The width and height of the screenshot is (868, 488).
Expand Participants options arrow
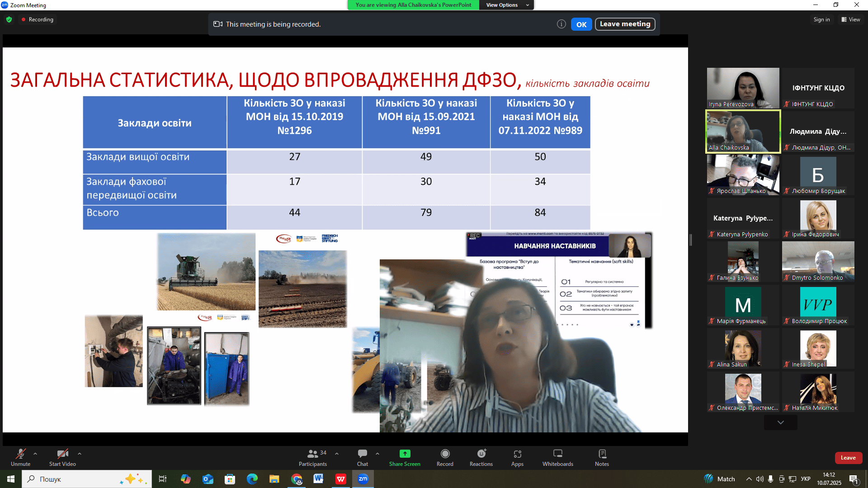[x=337, y=454]
